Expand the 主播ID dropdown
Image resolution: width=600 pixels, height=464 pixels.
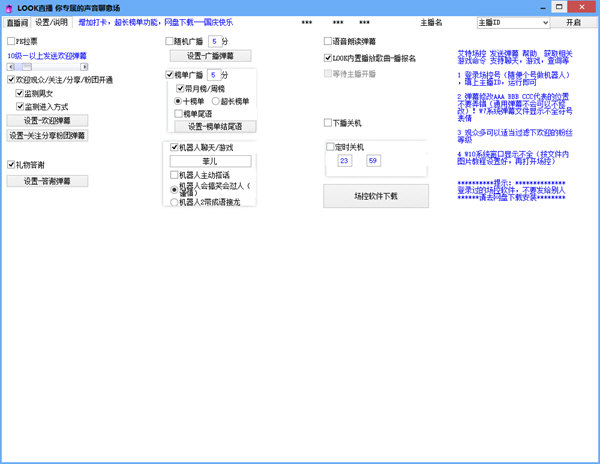pos(545,23)
